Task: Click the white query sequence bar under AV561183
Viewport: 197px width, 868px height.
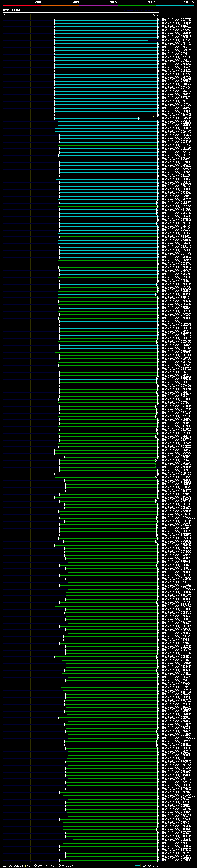Action: pos(81,12)
